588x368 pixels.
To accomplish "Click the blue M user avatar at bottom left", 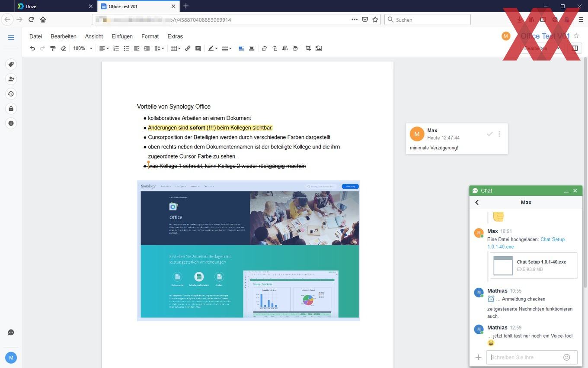I will (x=11, y=358).
